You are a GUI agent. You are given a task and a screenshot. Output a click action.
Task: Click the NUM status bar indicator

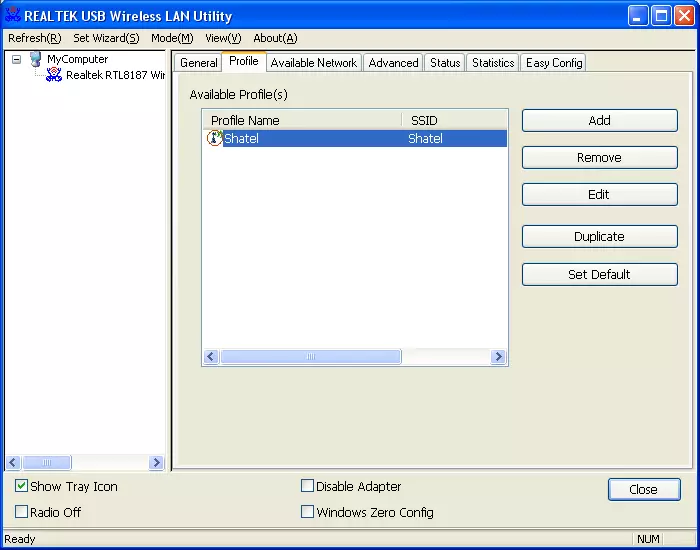(647, 539)
